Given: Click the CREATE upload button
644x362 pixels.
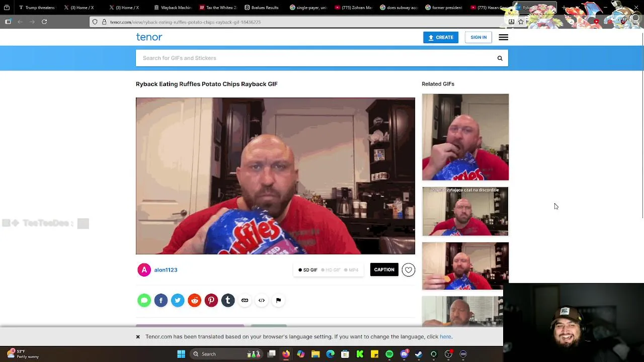Looking at the screenshot, I should pyautogui.click(x=440, y=37).
